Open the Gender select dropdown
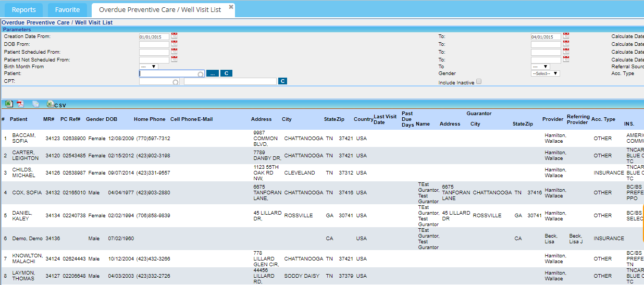The image size is (644, 285). click(x=545, y=74)
